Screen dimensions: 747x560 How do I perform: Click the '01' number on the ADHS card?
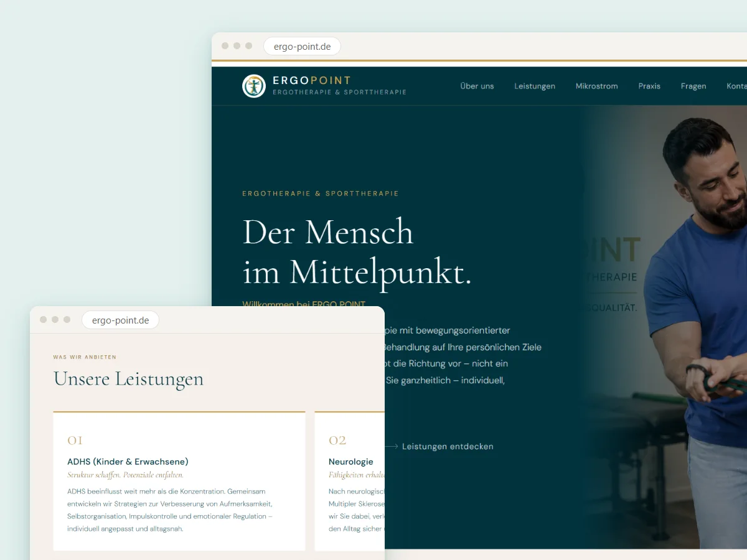[x=75, y=441]
